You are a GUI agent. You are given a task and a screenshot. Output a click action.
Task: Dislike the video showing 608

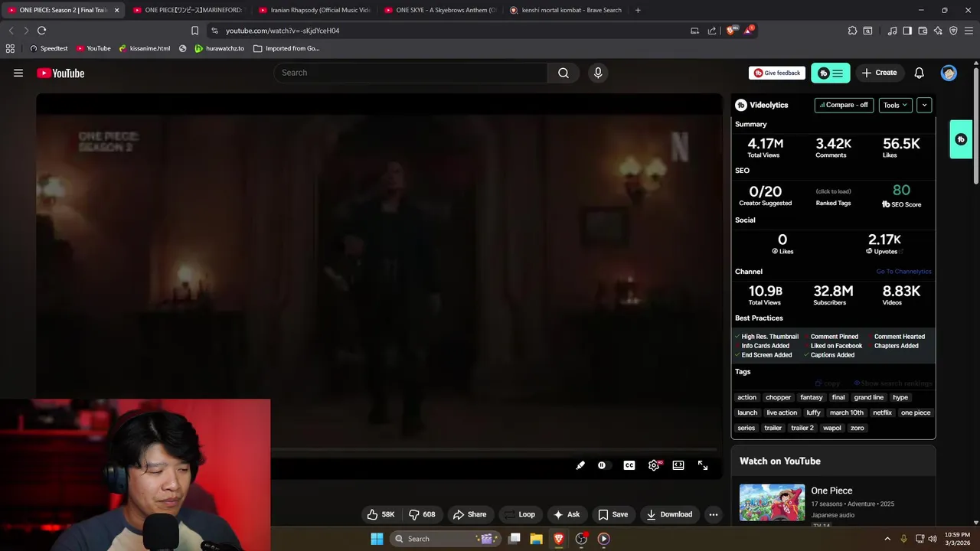pos(422,514)
